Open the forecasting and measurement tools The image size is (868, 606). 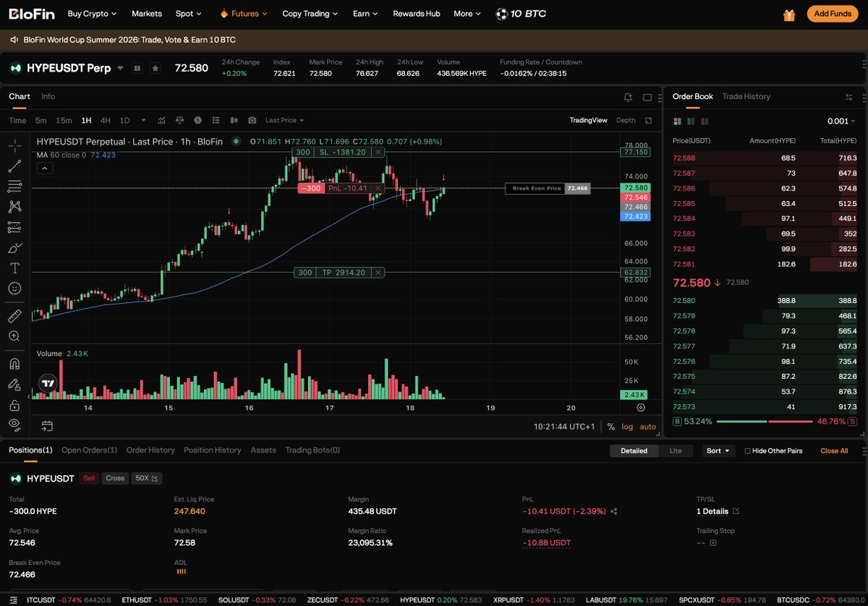[x=14, y=227]
